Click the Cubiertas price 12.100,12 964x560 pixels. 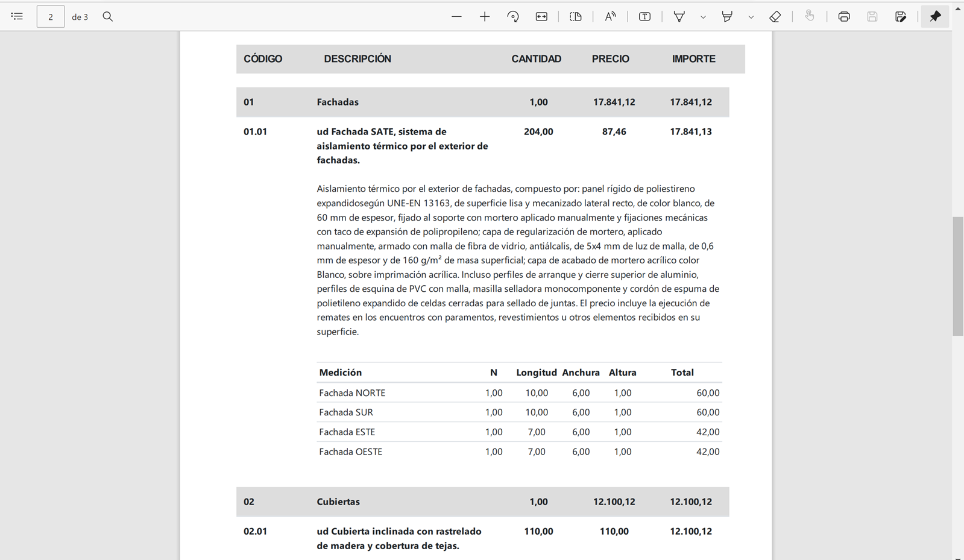[614, 502]
